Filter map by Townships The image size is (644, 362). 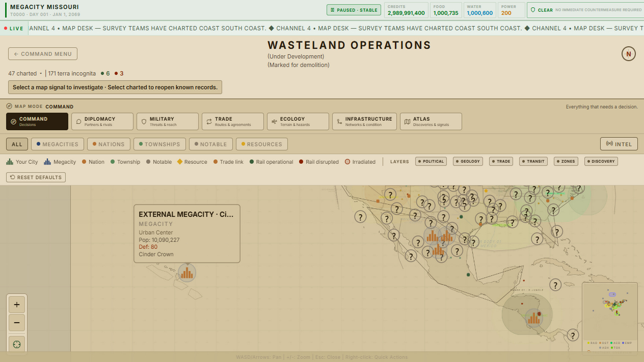pos(160,144)
